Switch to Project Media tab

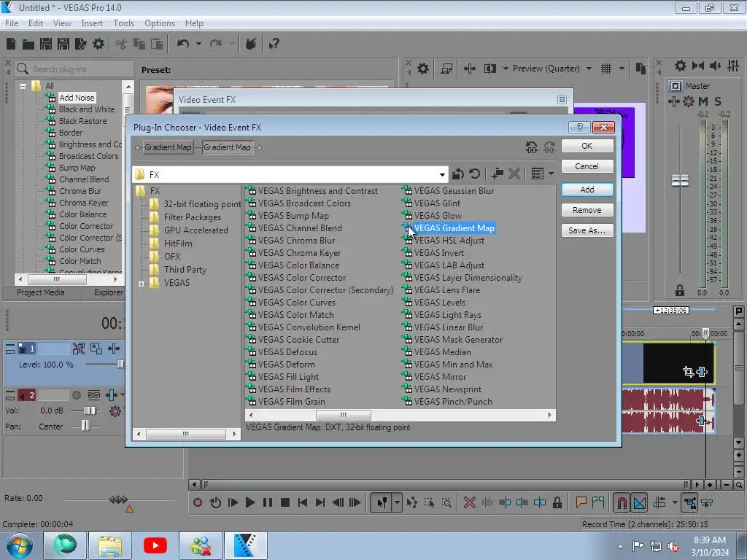click(x=41, y=292)
